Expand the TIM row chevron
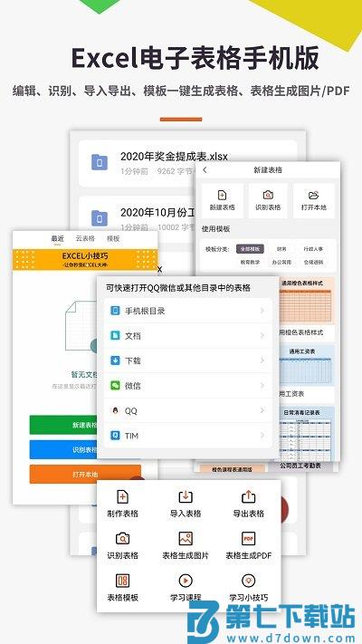The image size is (362, 644). tap(262, 436)
